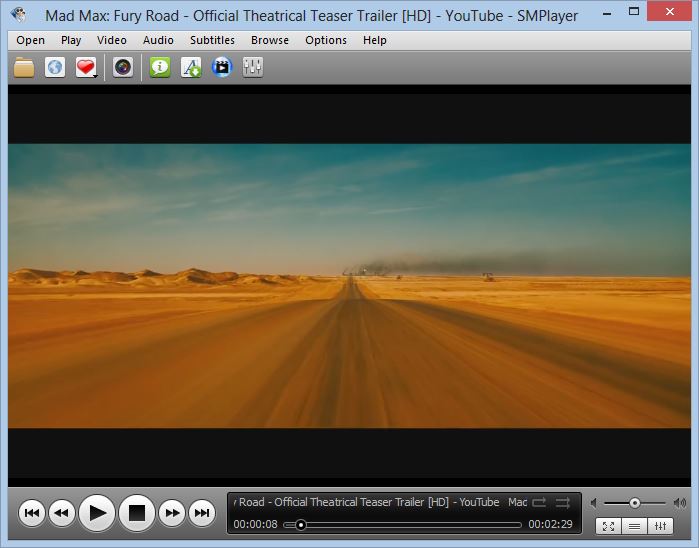This screenshot has height=548, width=699.
Task: Open equalizer preferences sliders icon in toolbar
Action: click(253, 68)
